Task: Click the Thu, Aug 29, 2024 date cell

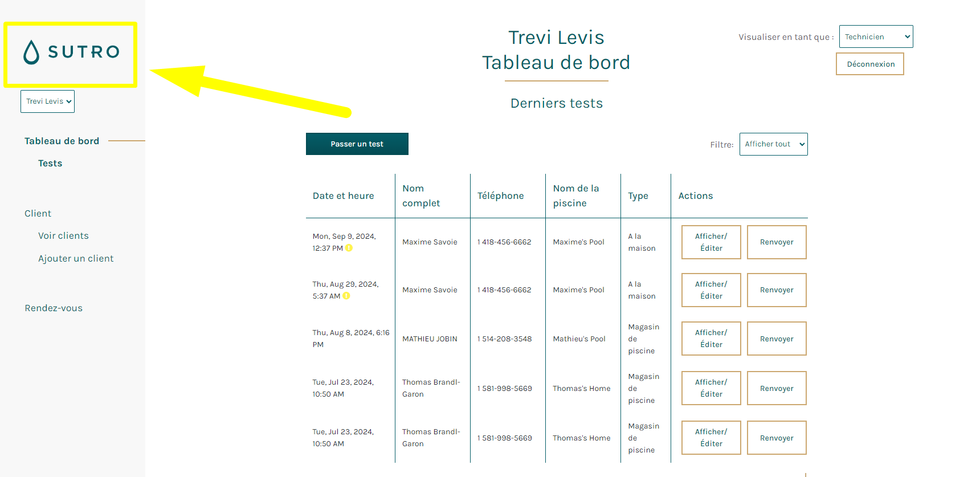Action: point(345,290)
